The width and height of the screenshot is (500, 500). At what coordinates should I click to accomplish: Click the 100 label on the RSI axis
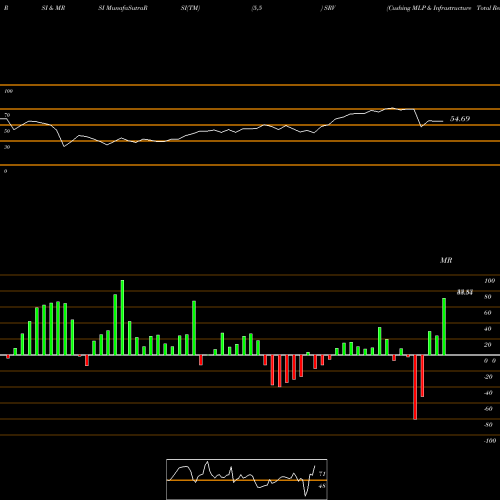8,91
